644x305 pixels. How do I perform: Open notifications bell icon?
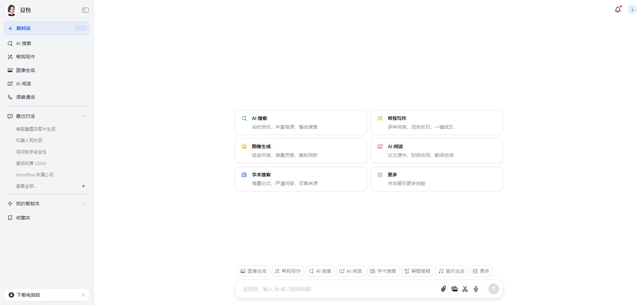click(x=618, y=9)
